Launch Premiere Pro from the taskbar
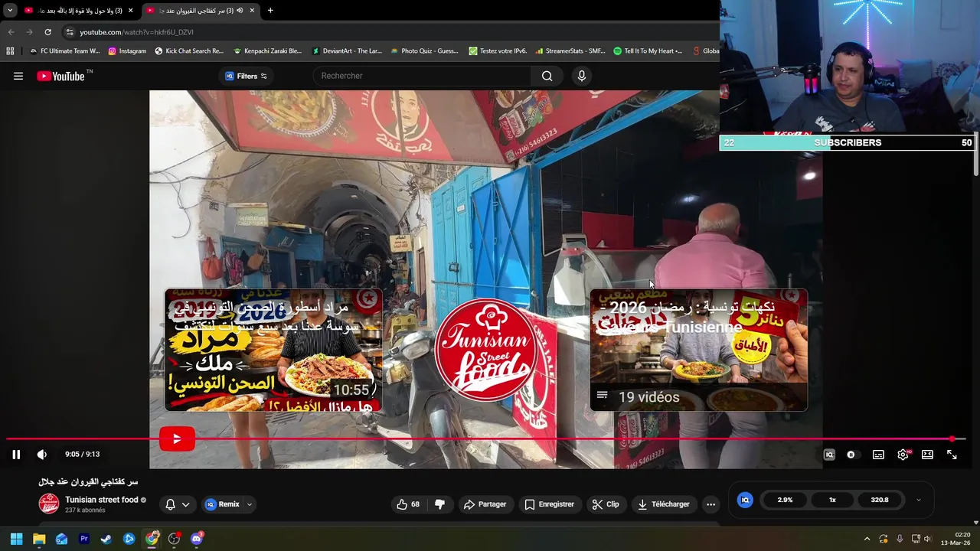The height and width of the screenshot is (551, 980). pyautogui.click(x=84, y=539)
